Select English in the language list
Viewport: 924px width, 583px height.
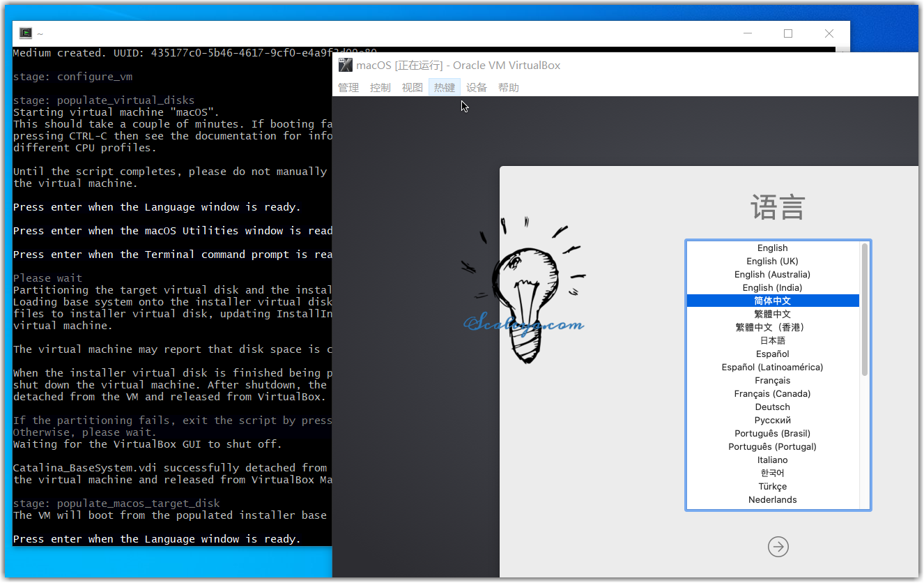coord(772,248)
